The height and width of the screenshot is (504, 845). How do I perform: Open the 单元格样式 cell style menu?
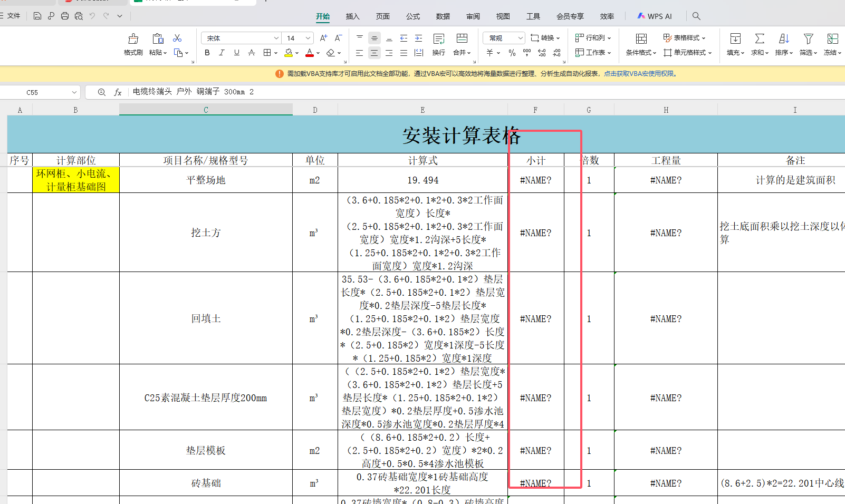[x=688, y=53]
